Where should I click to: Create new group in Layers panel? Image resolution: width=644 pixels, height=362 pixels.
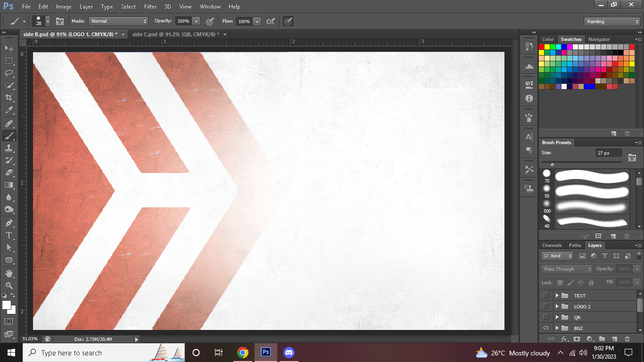click(602, 338)
